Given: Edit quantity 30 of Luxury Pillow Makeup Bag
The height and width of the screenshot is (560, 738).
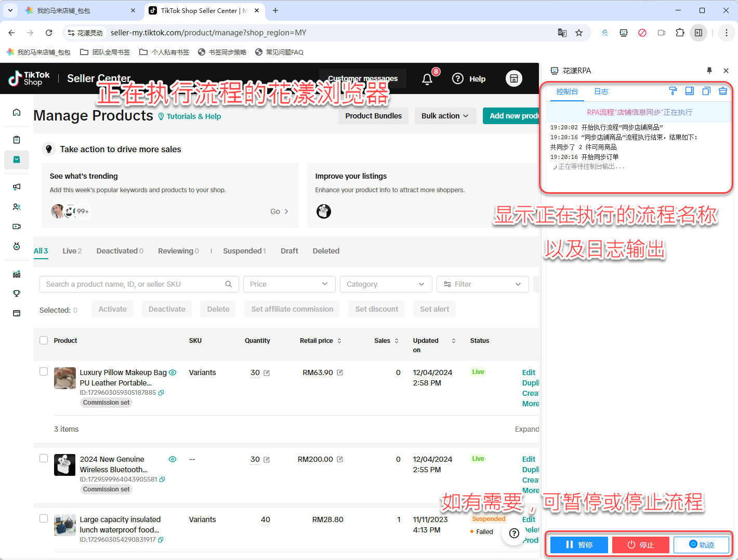Looking at the screenshot, I should coord(267,373).
